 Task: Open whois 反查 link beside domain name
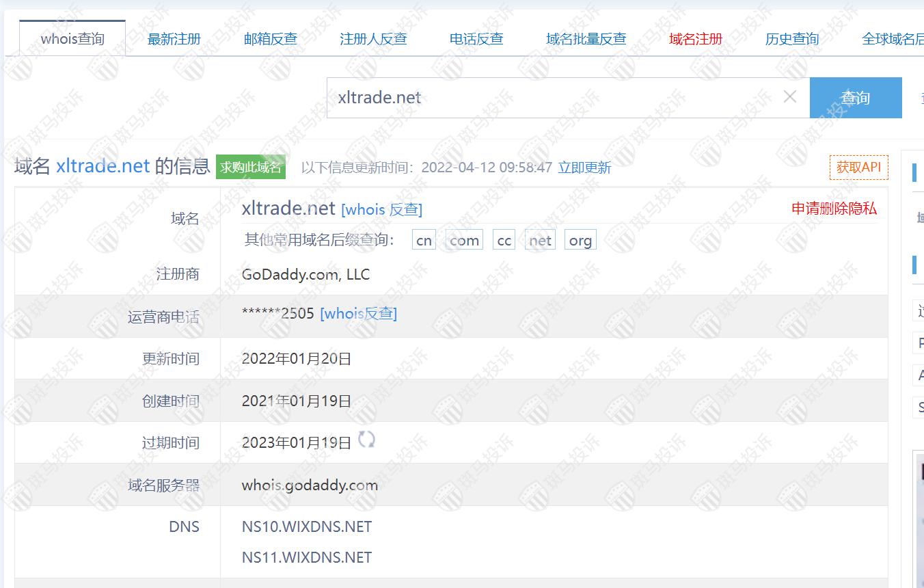(381, 209)
